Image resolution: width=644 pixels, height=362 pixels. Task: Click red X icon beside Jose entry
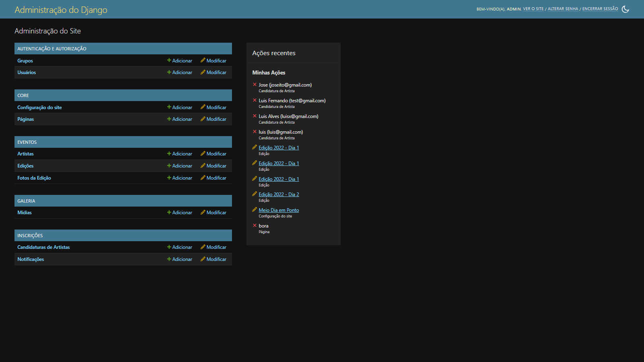click(x=255, y=85)
